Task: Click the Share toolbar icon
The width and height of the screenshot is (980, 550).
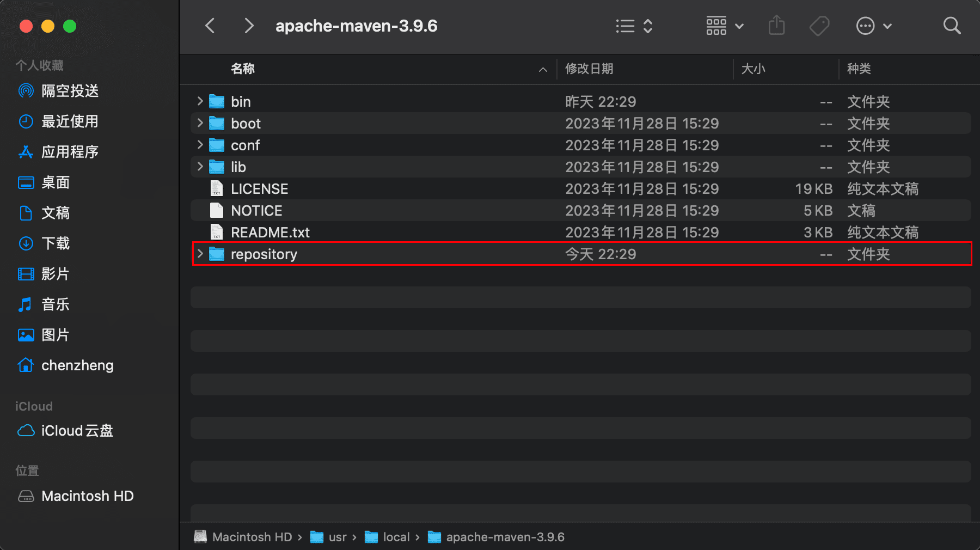Action: coord(776,26)
